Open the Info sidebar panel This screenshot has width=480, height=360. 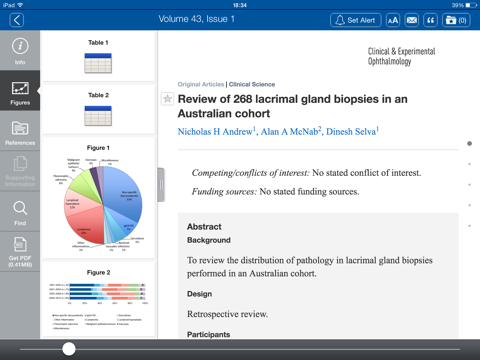[20, 51]
